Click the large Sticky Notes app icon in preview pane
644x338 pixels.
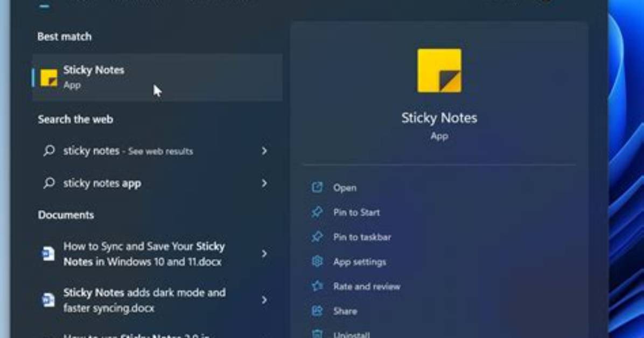439,71
